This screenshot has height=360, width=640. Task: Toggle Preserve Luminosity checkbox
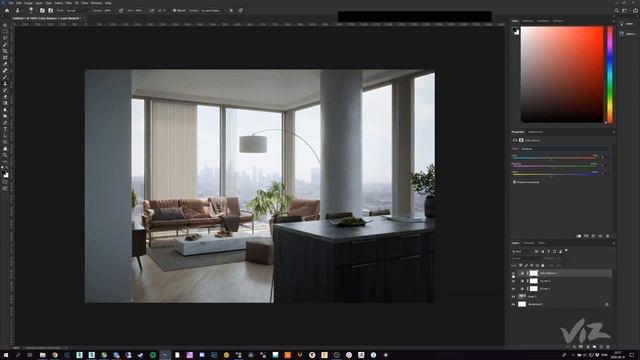[x=514, y=182]
